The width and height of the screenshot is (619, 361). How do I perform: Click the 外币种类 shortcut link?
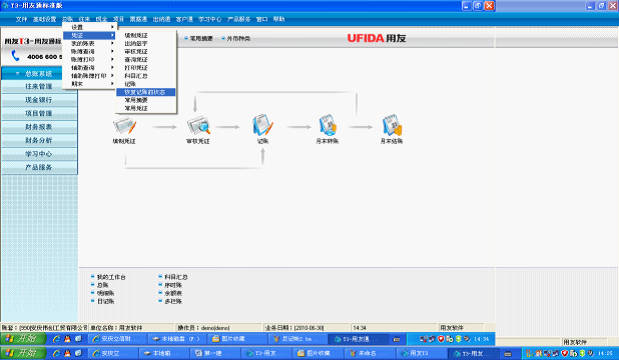[x=238, y=38]
